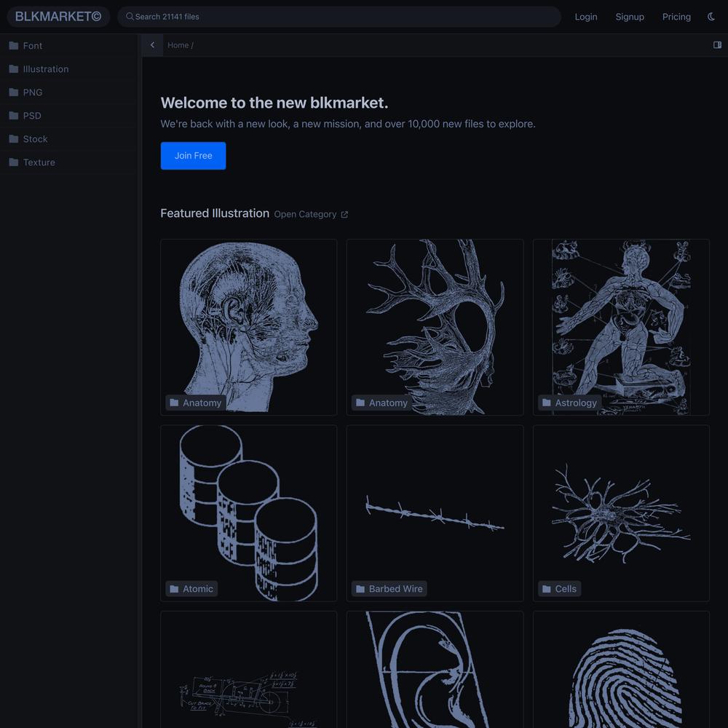Toggle the right side panel icon
Screen dimensions: 728x728
point(717,45)
